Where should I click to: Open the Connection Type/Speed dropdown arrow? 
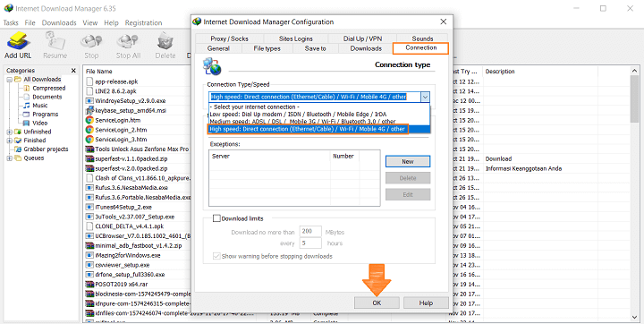[425, 97]
